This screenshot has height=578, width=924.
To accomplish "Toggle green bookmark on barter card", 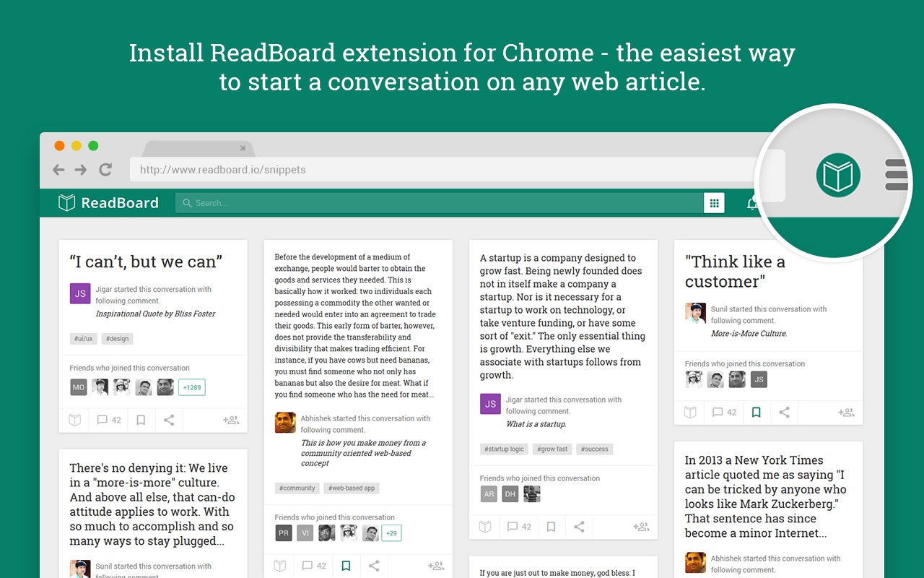I will point(346,566).
